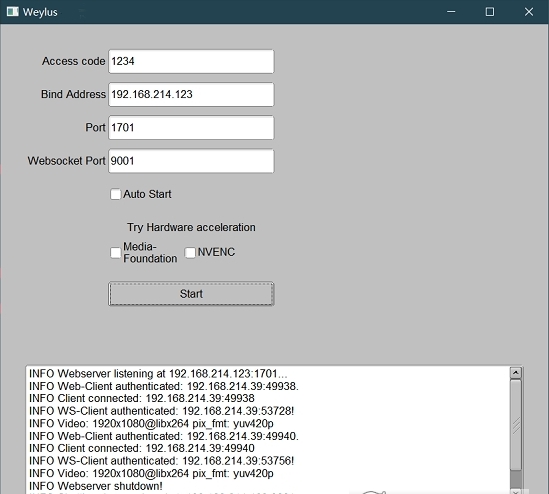This screenshot has width=549, height=494.
Task: Focus the Bind Address field
Action: point(191,95)
